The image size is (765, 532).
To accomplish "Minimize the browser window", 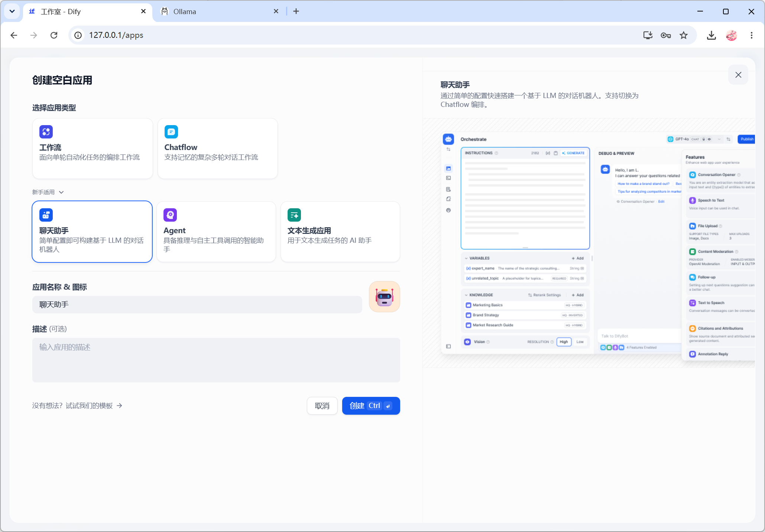I will [700, 12].
